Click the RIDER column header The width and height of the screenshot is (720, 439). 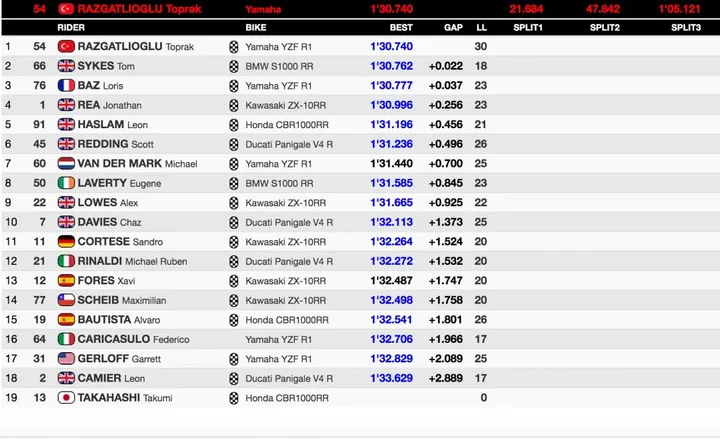71,28
